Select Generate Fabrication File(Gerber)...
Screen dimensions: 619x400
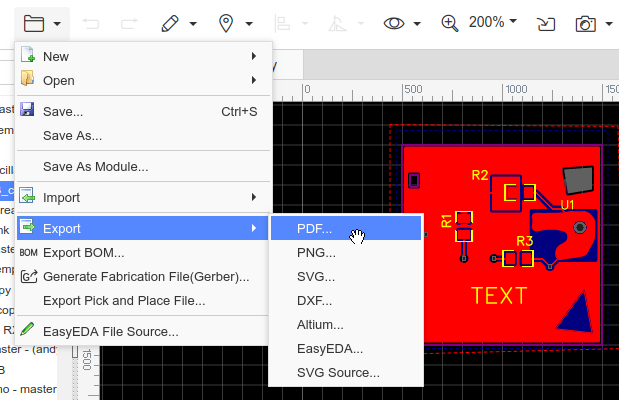click(x=144, y=277)
